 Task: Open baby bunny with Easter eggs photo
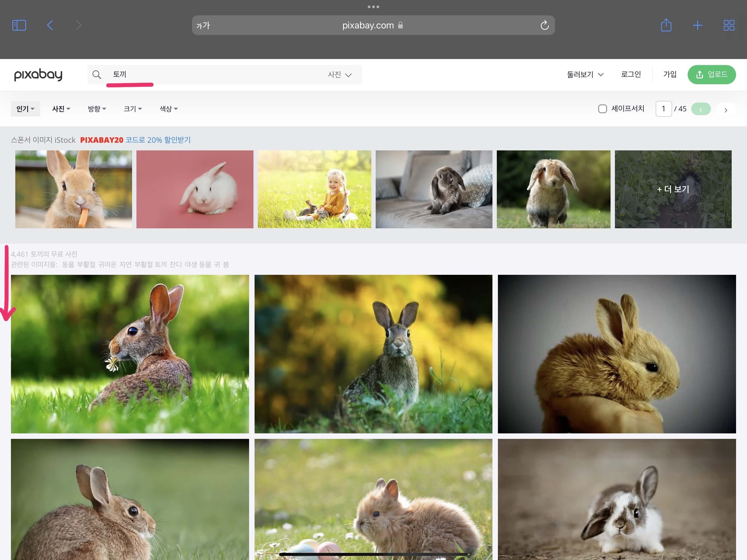373,499
